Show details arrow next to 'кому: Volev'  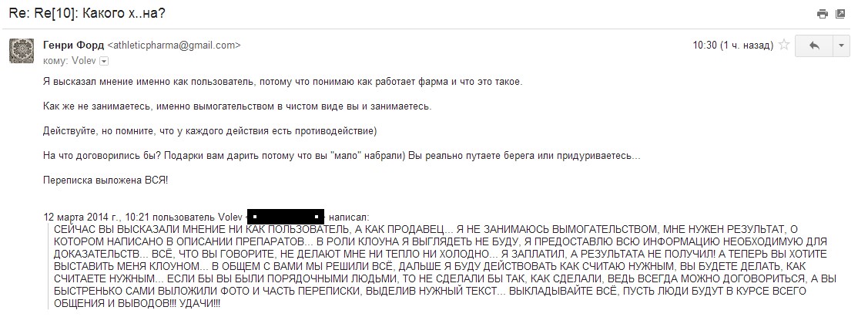(105, 60)
